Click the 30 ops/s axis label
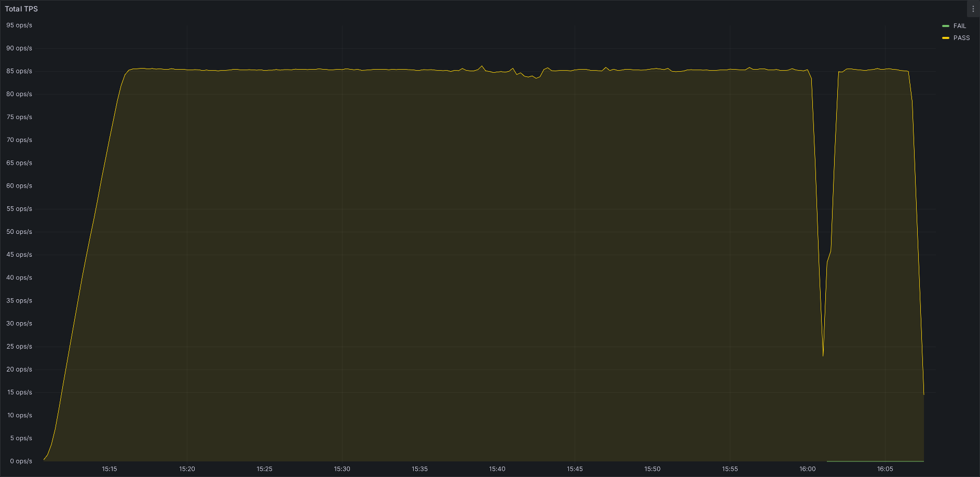The width and height of the screenshot is (980, 477). point(19,323)
